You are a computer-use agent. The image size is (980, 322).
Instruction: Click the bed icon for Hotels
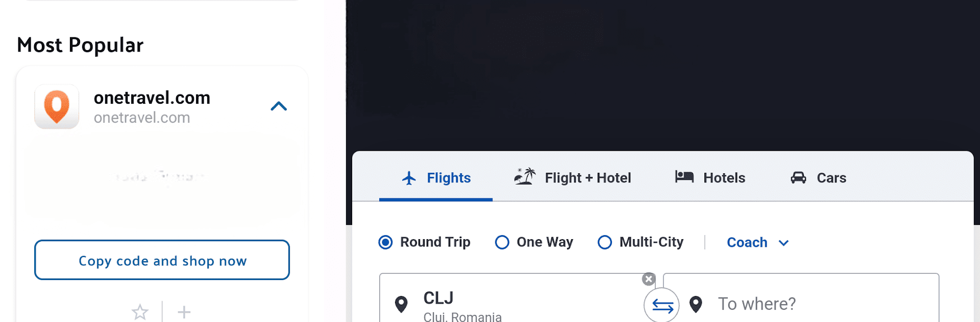click(684, 177)
